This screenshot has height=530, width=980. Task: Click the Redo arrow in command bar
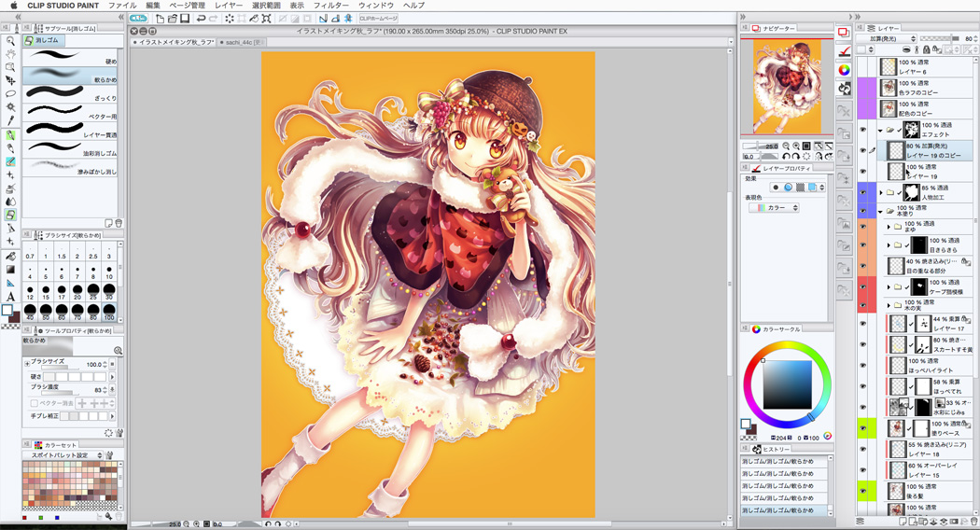point(213,19)
